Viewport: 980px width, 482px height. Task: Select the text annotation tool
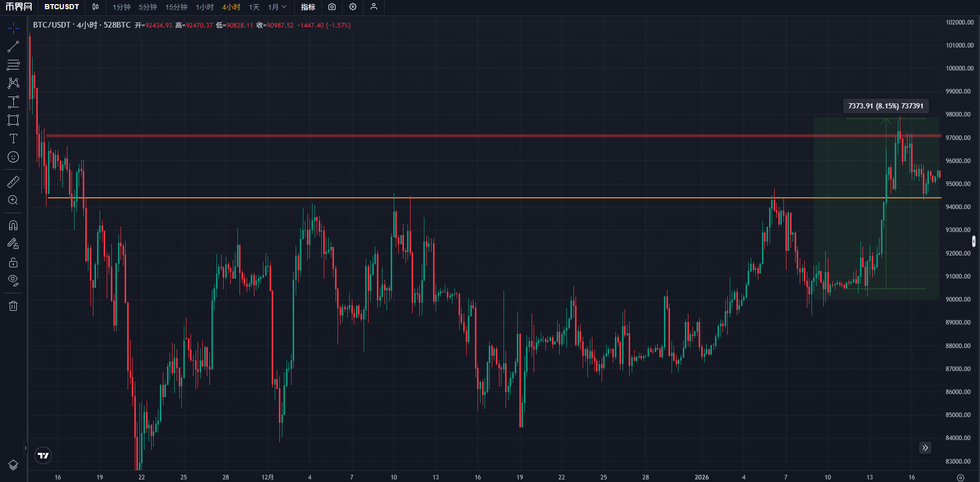tap(13, 139)
